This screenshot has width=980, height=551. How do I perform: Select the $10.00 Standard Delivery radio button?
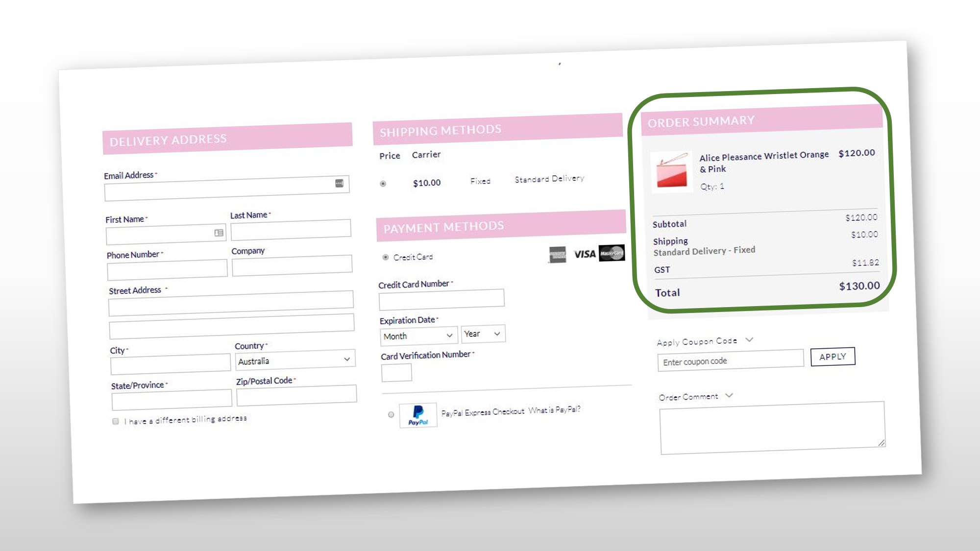(383, 184)
